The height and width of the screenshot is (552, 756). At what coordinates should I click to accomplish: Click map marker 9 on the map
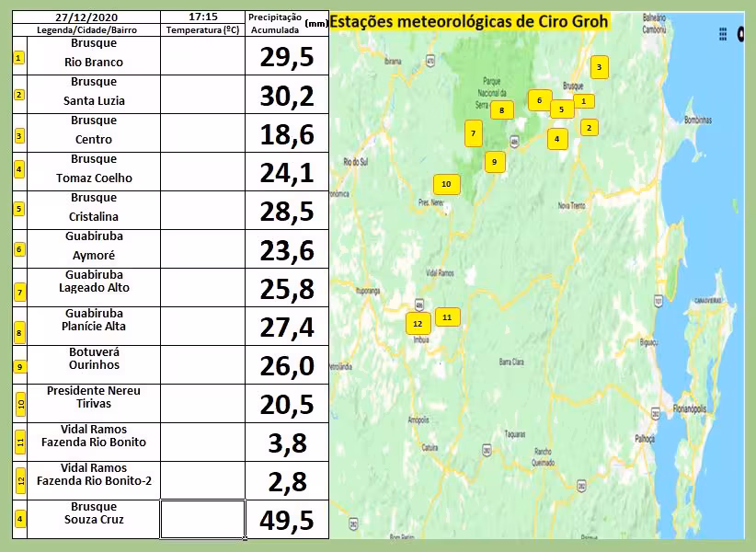[x=494, y=162]
